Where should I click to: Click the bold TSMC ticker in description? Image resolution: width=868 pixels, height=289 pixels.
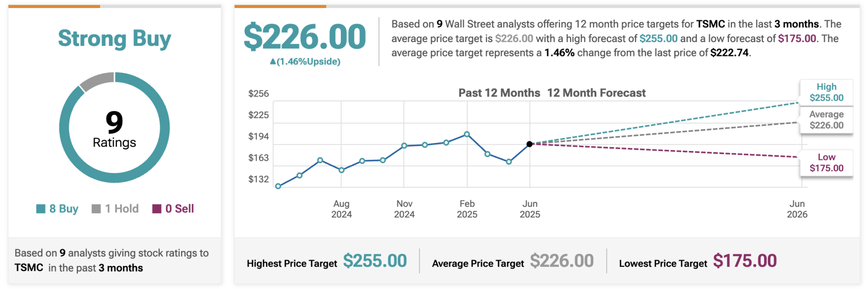click(710, 24)
